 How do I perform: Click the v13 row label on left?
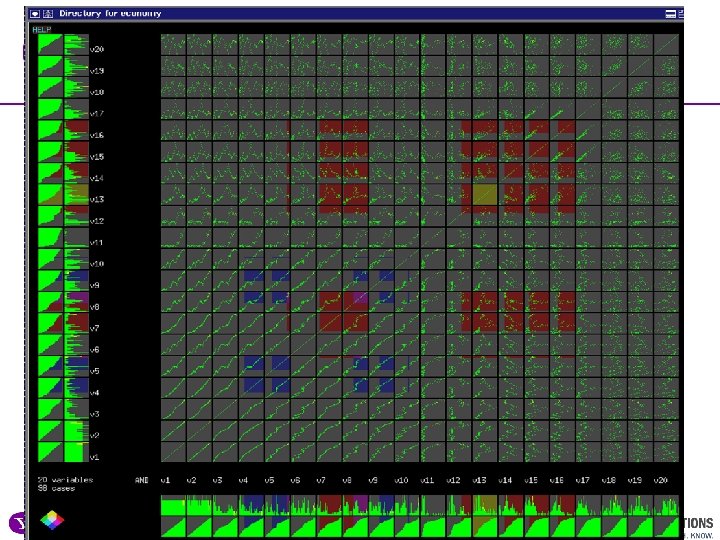click(x=96, y=199)
